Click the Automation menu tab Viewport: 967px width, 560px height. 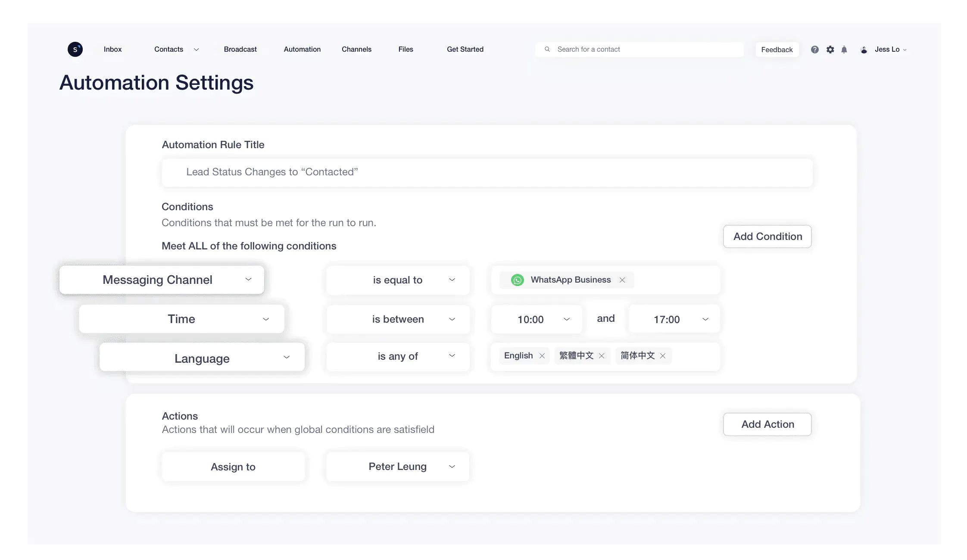coord(302,50)
